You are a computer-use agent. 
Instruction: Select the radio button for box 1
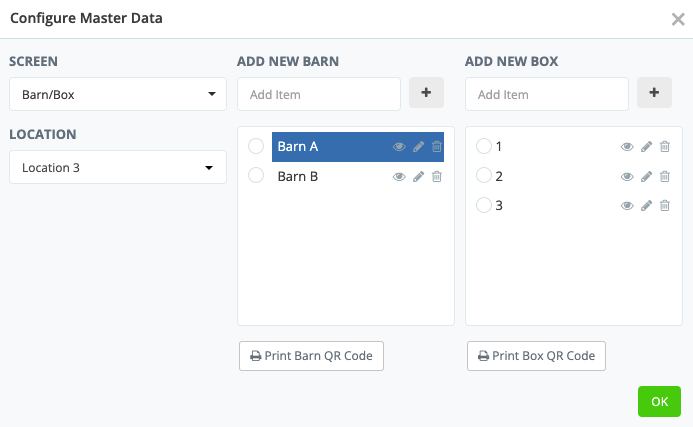point(484,147)
